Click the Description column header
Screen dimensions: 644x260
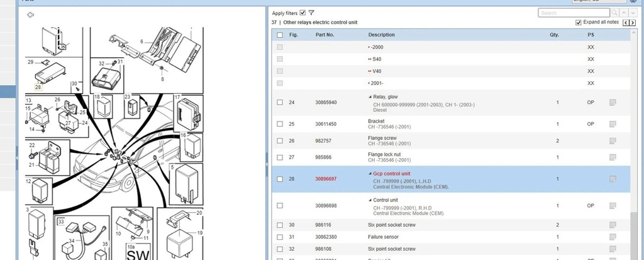(382, 35)
